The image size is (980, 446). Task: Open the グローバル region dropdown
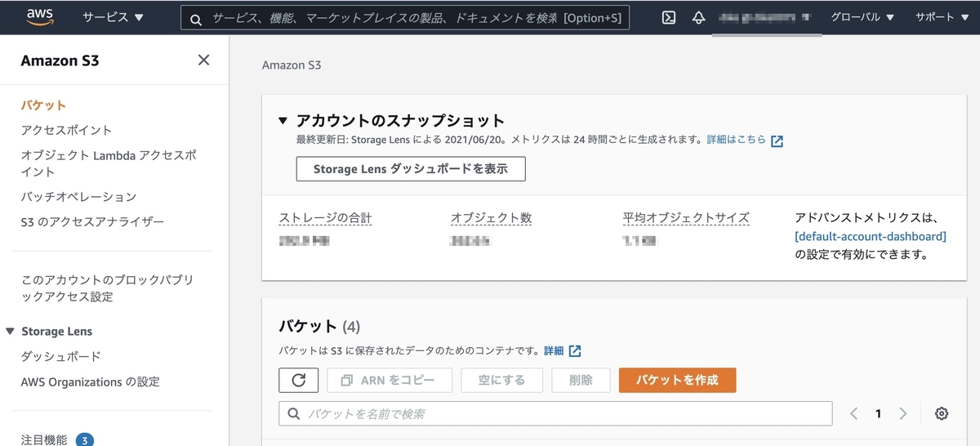(862, 17)
